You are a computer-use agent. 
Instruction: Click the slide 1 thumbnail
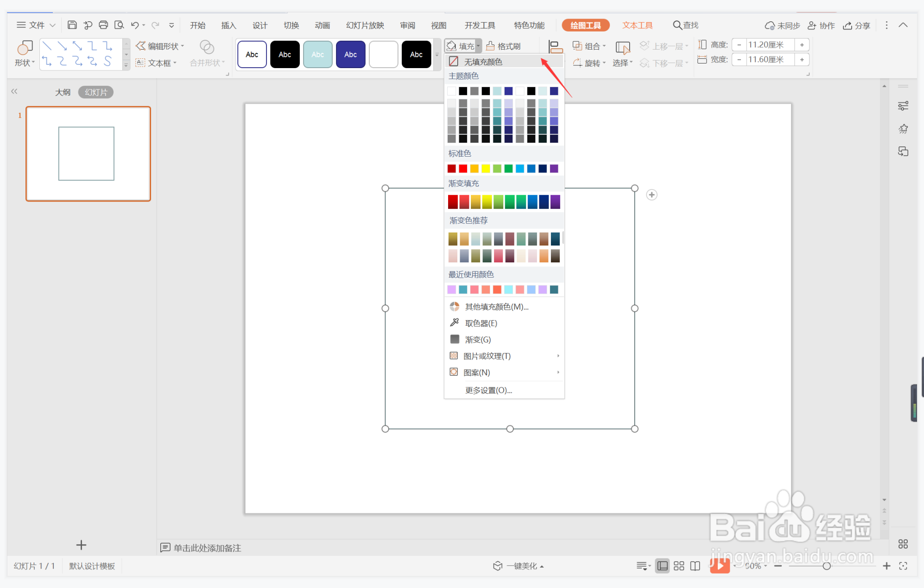88,154
